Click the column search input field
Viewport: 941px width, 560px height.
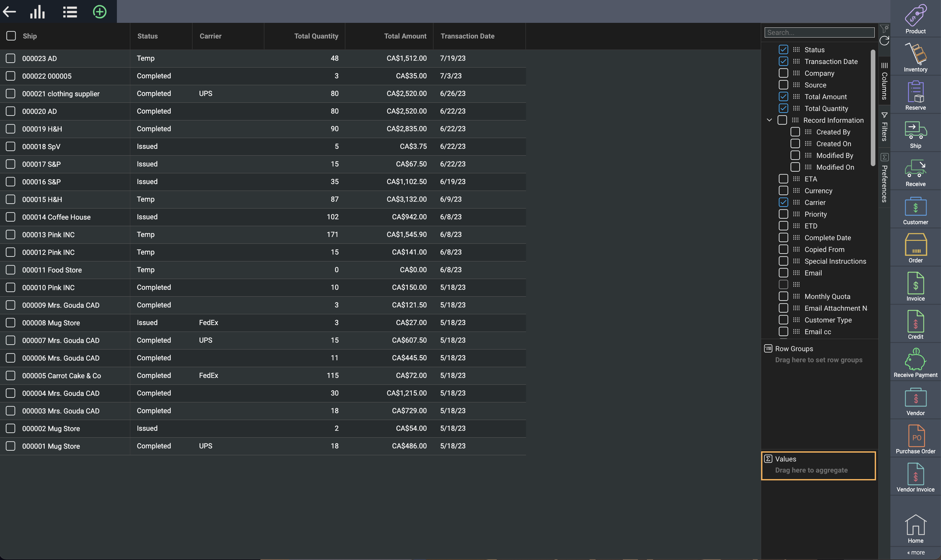819,32
